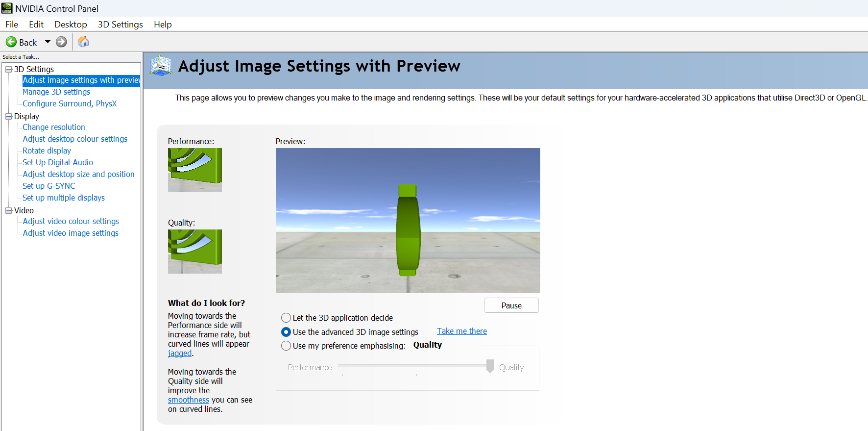Viewport: 868px width, 431px height.
Task: Click the grey Forward arrow icon
Action: pos(61,42)
